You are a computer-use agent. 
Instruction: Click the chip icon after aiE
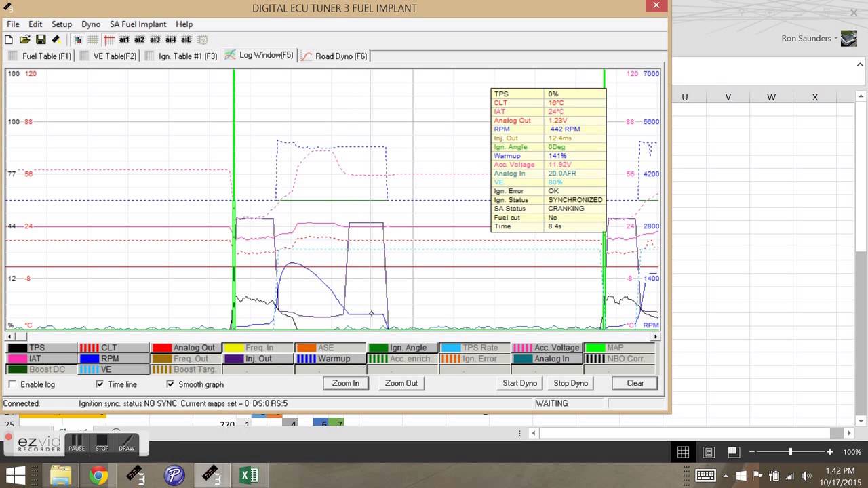202,40
